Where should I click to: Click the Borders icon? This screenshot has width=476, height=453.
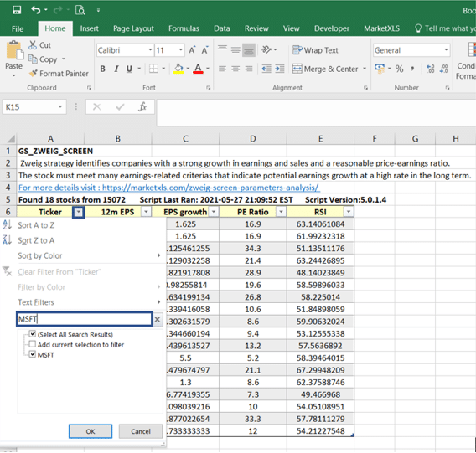[153, 69]
